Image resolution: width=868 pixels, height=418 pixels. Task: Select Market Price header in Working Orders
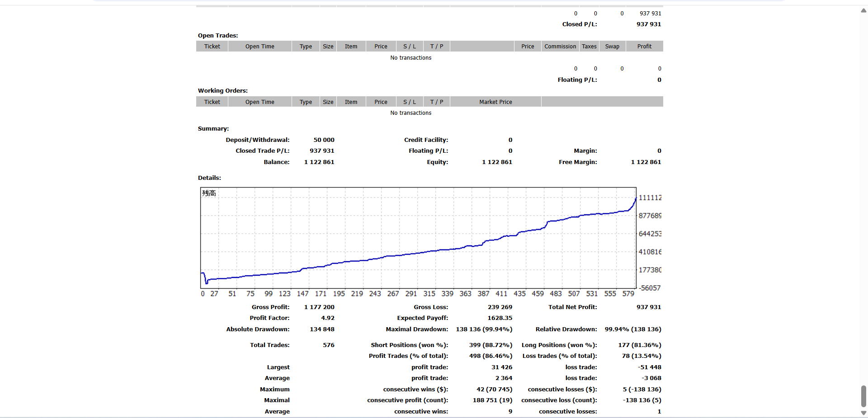495,102
